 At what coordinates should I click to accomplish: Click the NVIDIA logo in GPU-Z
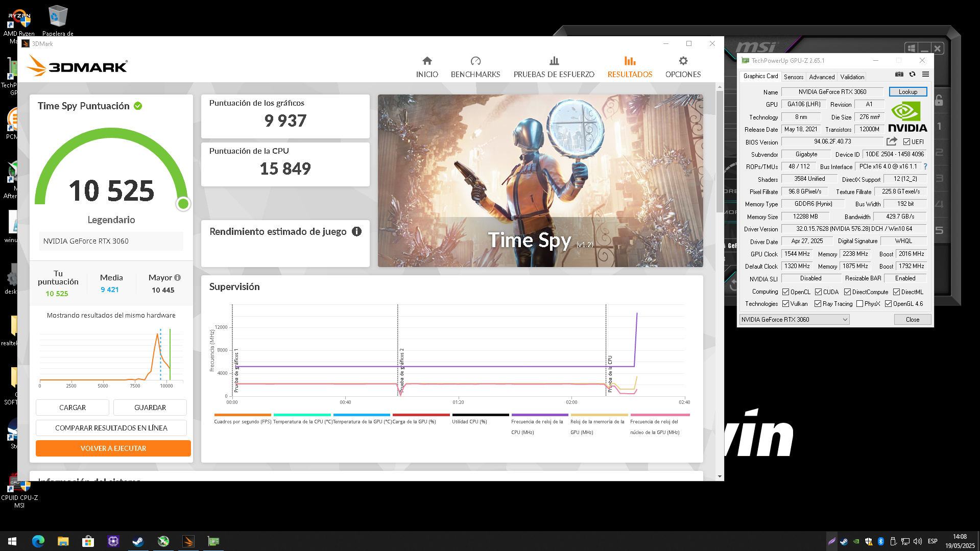[x=907, y=117]
